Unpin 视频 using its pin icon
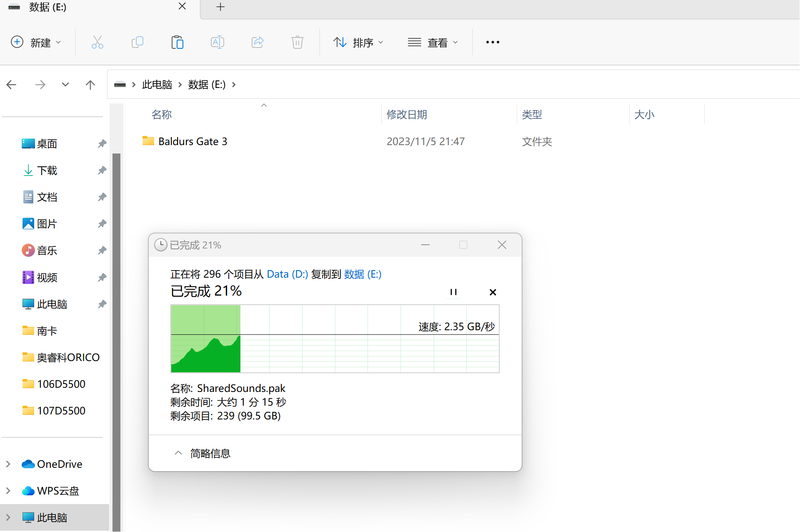This screenshot has height=532, width=800. (x=102, y=277)
